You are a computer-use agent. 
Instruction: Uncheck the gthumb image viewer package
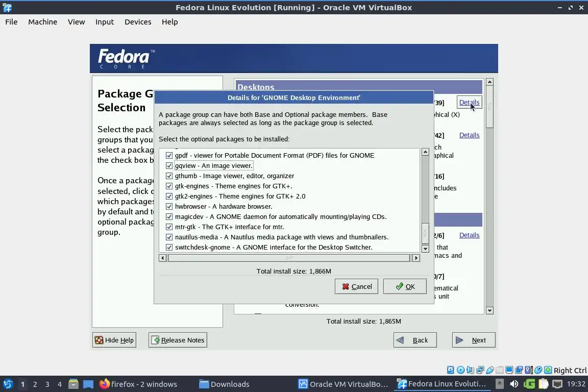(x=169, y=176)
